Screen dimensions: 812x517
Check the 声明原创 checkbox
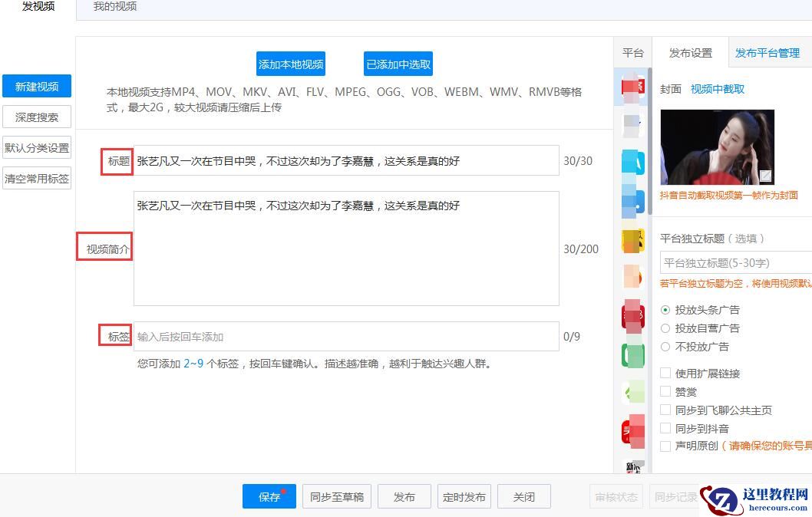[665, 446]
